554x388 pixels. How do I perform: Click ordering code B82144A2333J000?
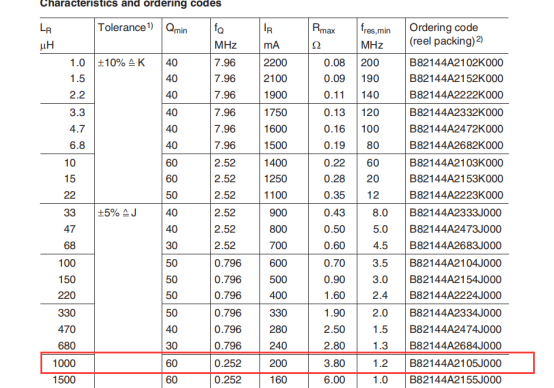coord(455,213)
